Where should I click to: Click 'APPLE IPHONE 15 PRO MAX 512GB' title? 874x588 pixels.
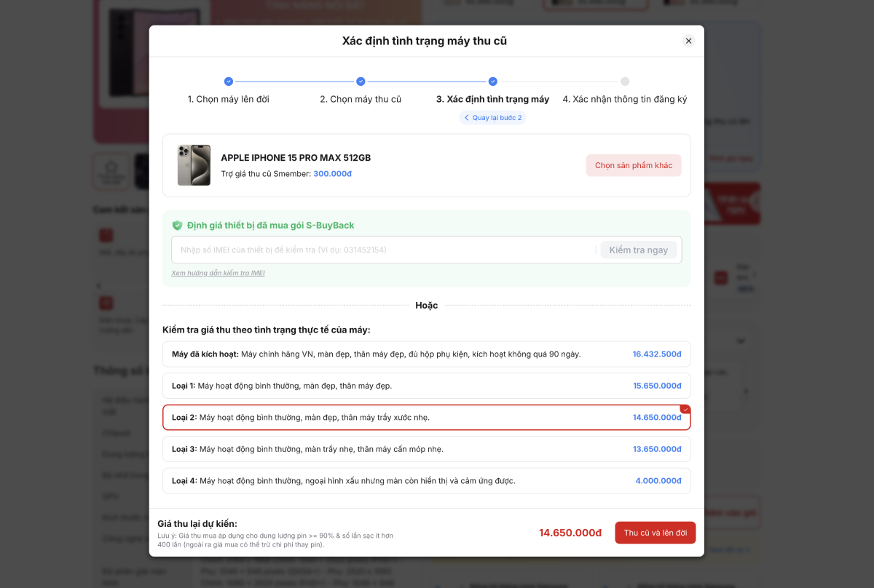click(296, 158)
